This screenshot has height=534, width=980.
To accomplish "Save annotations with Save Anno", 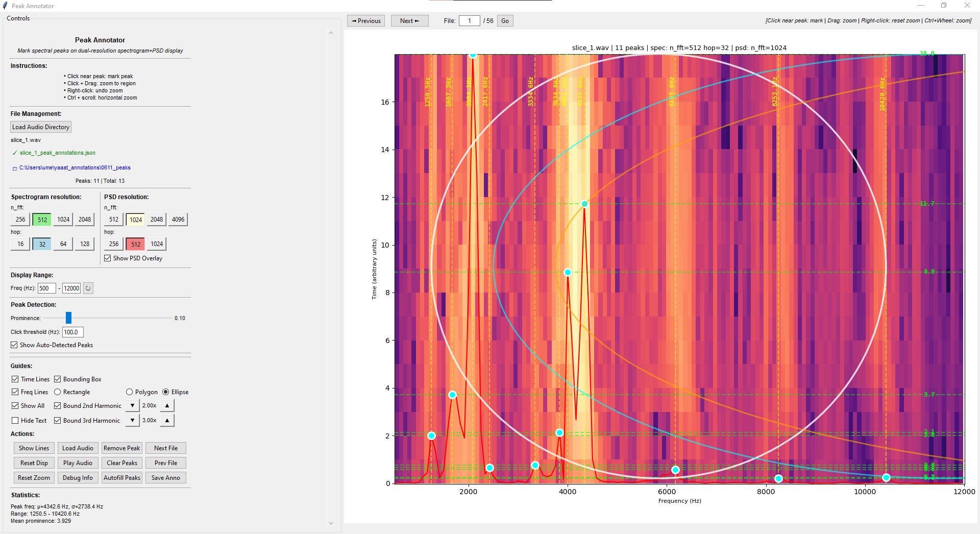I will pos(166,478).
